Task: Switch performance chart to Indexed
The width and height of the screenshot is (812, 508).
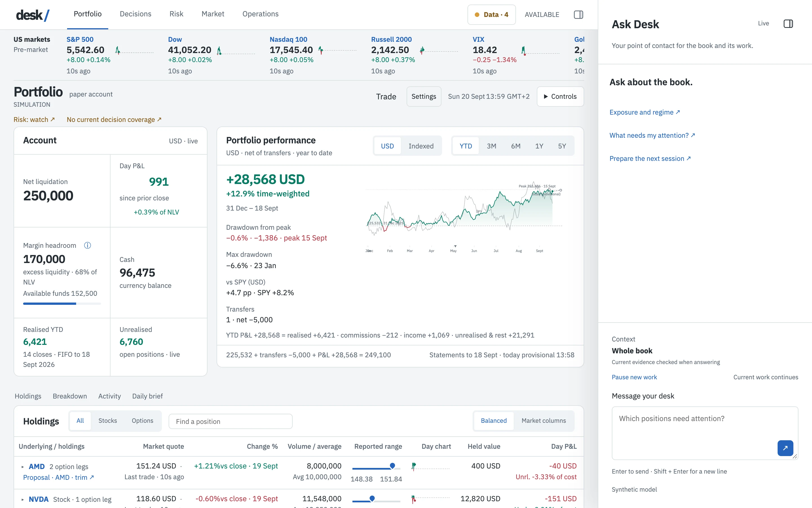Action: tap(421, 146)
